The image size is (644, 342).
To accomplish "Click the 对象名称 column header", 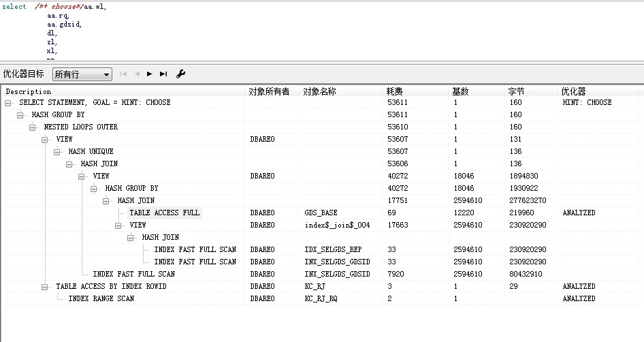I will tap(340, 91).
